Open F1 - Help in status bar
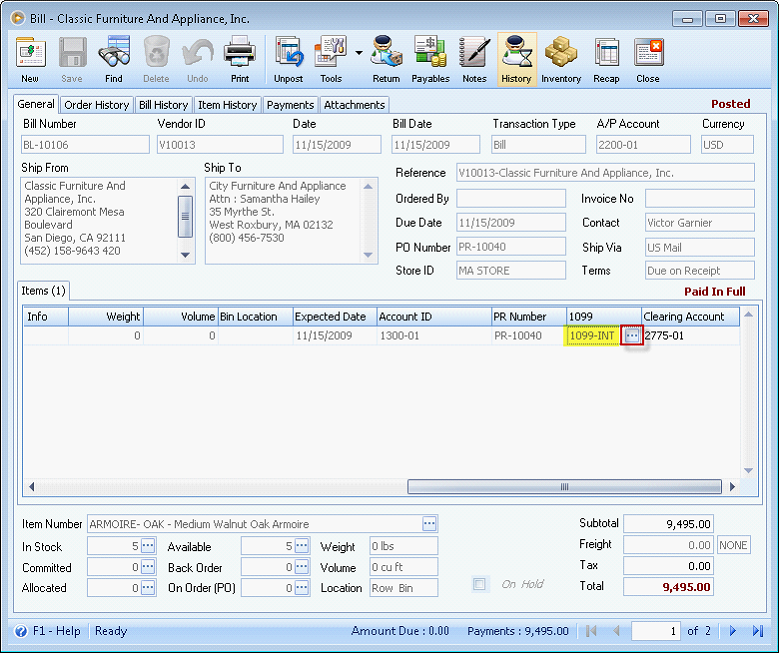This screenshot has height=654, width=780. [x=47, y=631]
